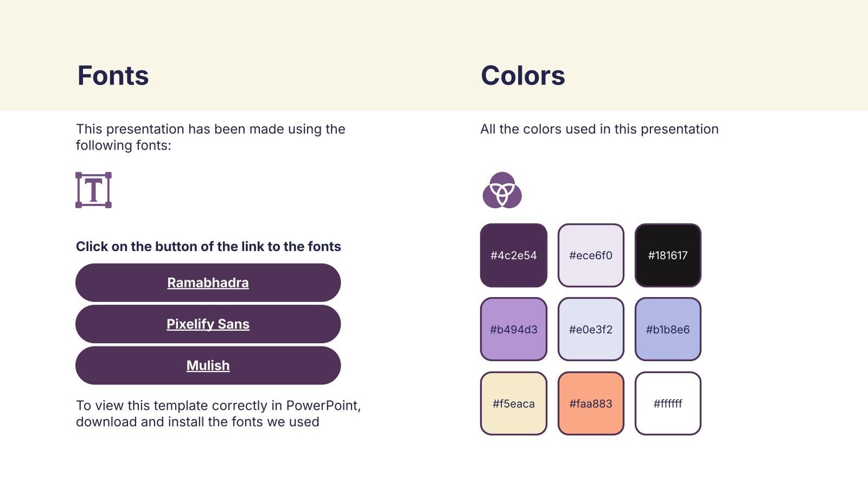Pick the light blue-gray #e0e3f2 swatch
Image resolution: width=868 pixels, height=488 pixels.
pyautogui.click(x=591, y=329)
